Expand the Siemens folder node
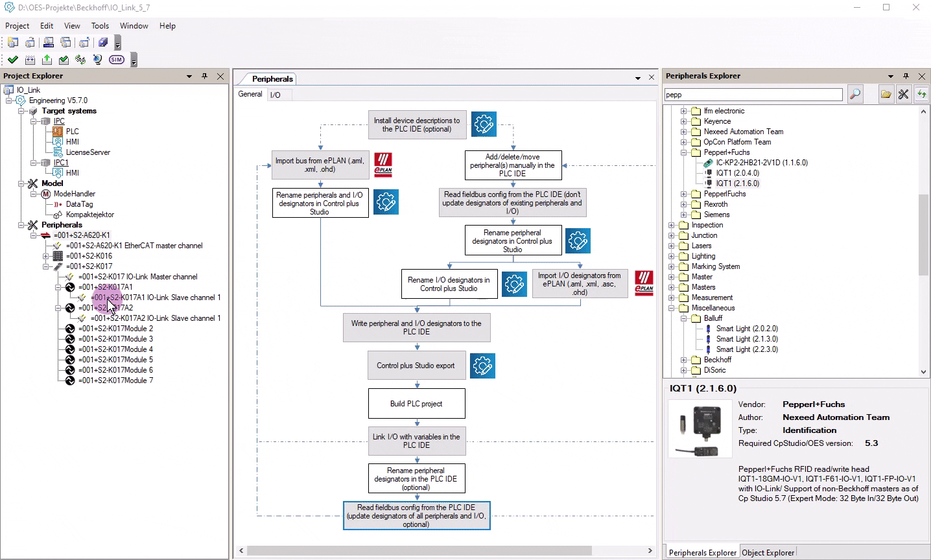The image size is (931, 560). coord(684,215)
